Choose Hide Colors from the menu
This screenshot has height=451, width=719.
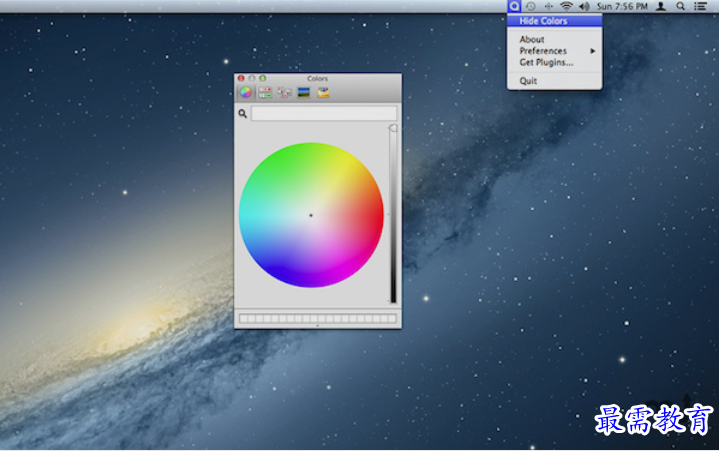click(x=554, y=21)
